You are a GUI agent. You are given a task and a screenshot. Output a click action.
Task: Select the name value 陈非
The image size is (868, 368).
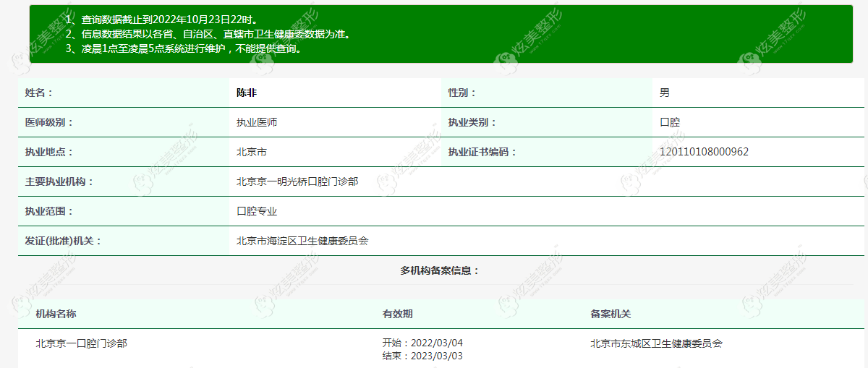[x=247, y=93]
